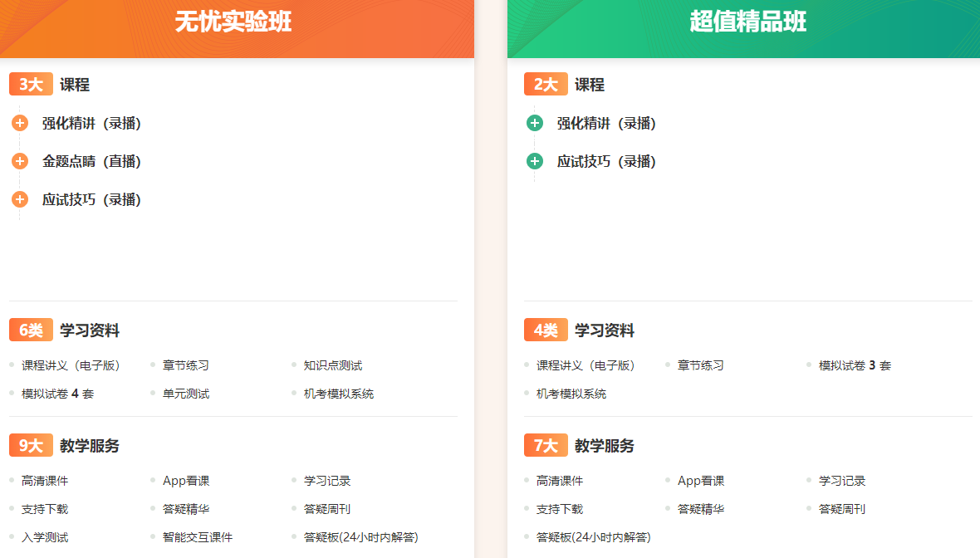
Task: Click 模拟试卷 4 套 item
Action: pyautogui.click(x=56, y=394)
